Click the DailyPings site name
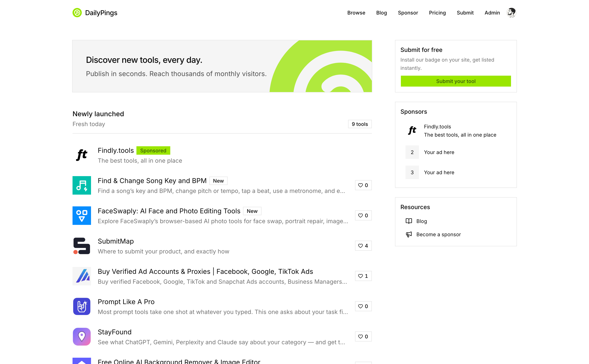 (x=101, y=13)
